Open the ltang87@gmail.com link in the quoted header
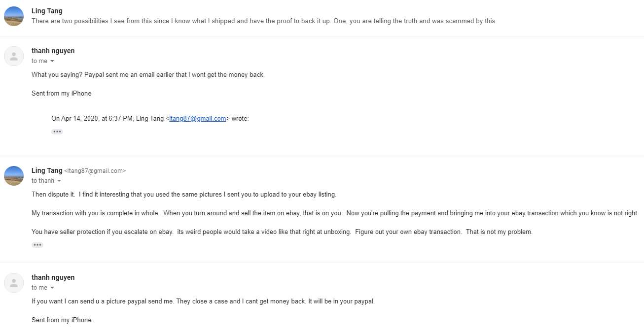 pyautogui.click(x=197, y=118)
